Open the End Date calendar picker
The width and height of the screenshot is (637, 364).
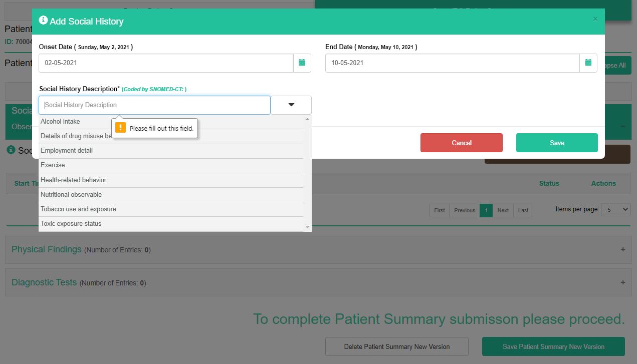tap(588, 63)
